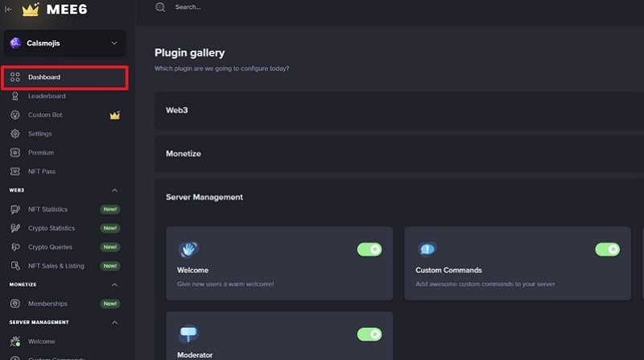
Task: Collapse the Server Management plugin category
Action: pyautogui.click(x=399, y=197)
